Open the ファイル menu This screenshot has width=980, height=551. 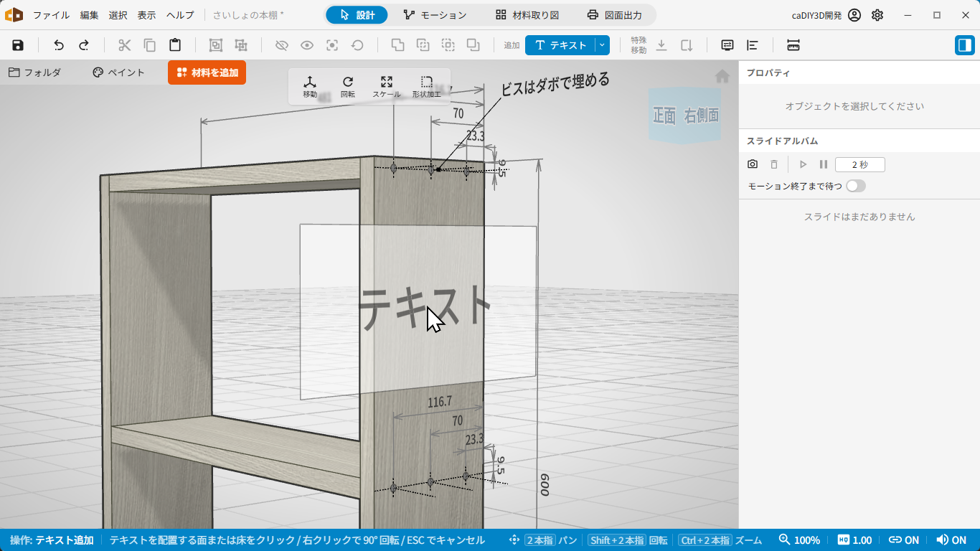pyautogui.click(x=52, y=15)
